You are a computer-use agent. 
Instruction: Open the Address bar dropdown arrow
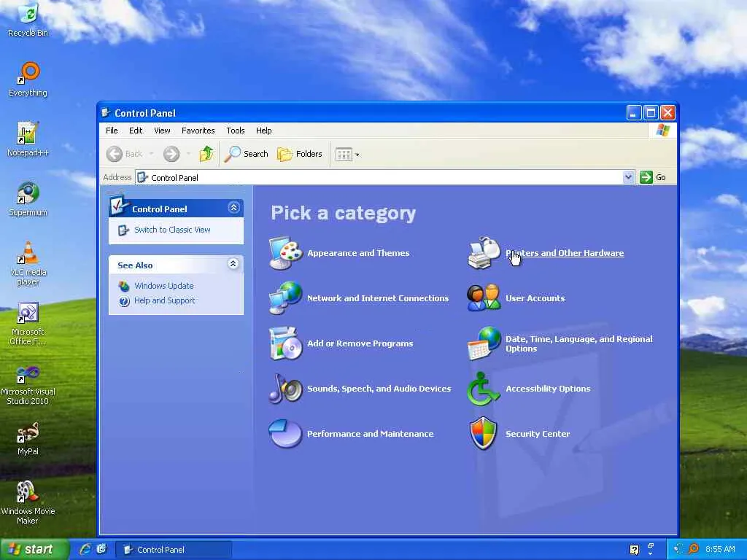coord(628,177)
